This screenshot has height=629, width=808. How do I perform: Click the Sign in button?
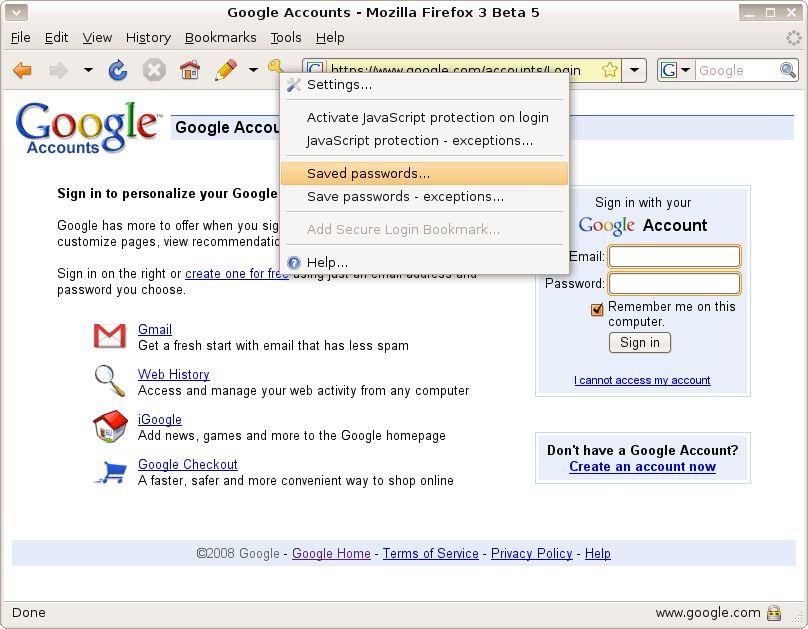pos(639,343)
